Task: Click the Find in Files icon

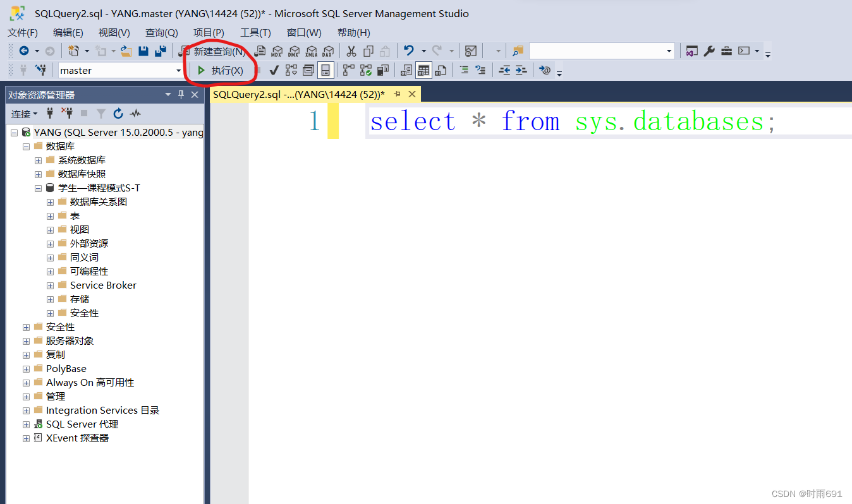Action: pyautogui.click(x=518, y=51)
